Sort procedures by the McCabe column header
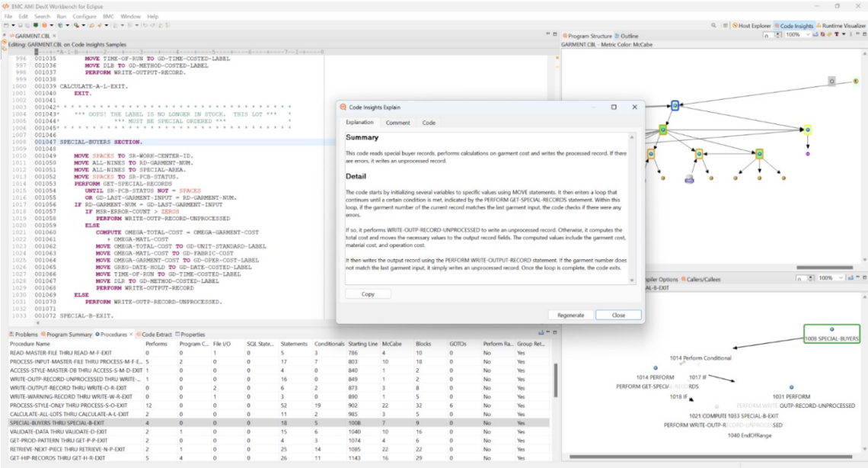Image resolution: width=868 pixels, height=468 pixels. 392,344
